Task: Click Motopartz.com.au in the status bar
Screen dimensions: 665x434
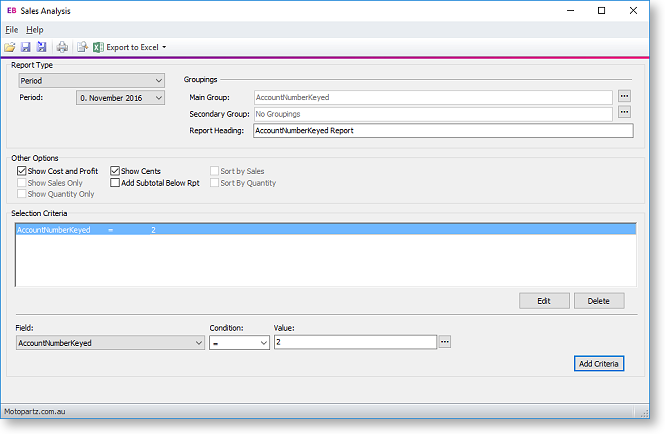Action: coord(35,412)
